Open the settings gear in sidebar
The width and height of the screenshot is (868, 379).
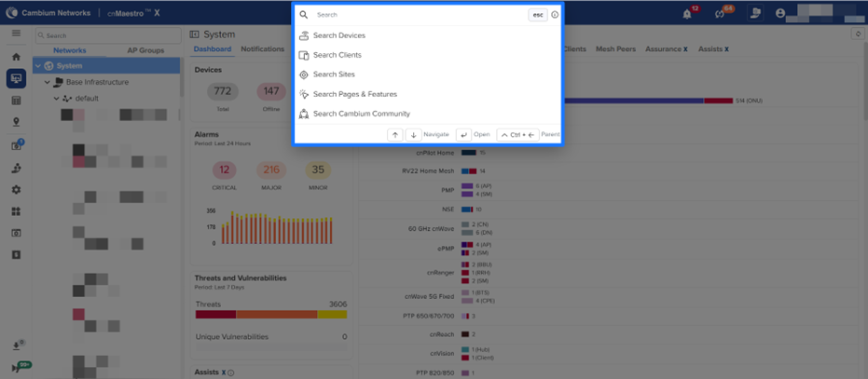click(16, 189)
